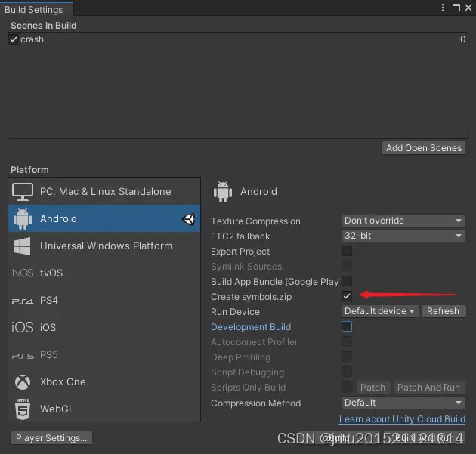Click the Texture Compression label
The width and height of the screenshot is (476, 454).
(x=255, y=221)
